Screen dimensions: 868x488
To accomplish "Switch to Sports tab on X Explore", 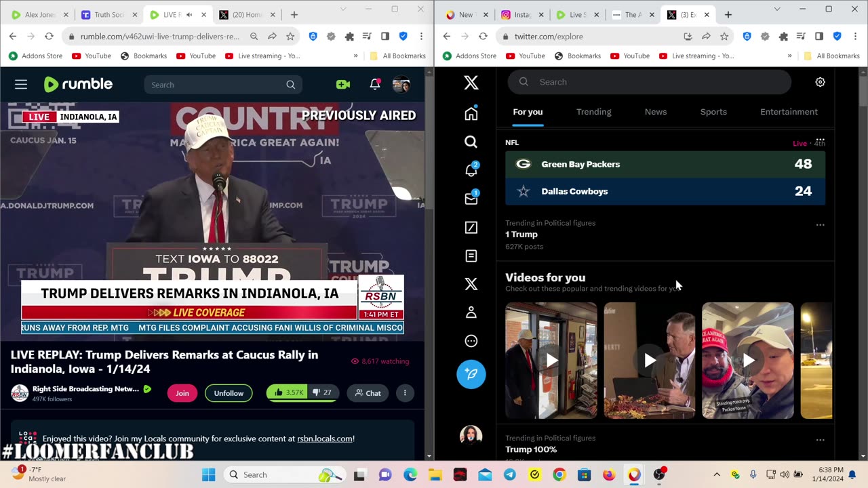I will (713, 112).
